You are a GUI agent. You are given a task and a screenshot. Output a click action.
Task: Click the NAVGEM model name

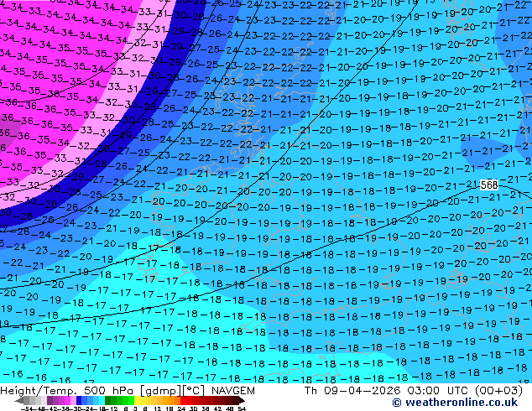coord(233,391)
